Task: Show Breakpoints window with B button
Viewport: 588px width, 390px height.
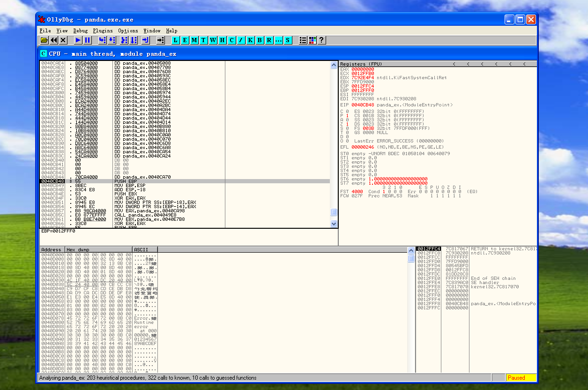Action: [260, 40]
